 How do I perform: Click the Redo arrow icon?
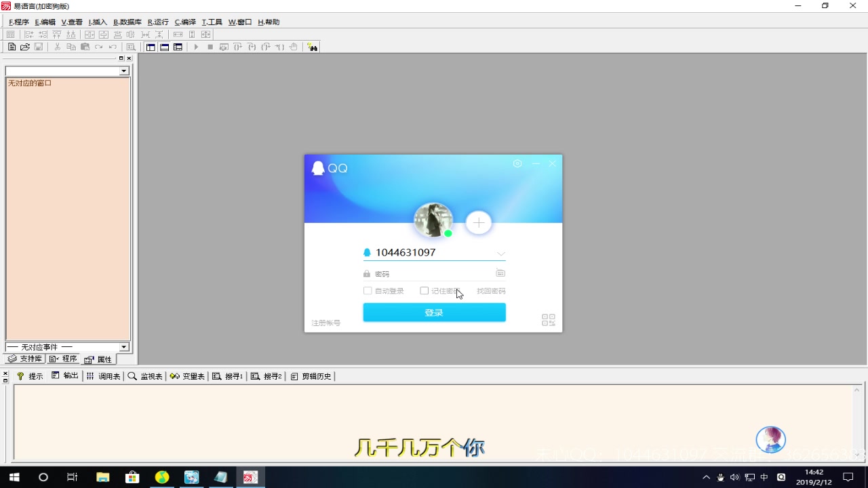point(99,47)
